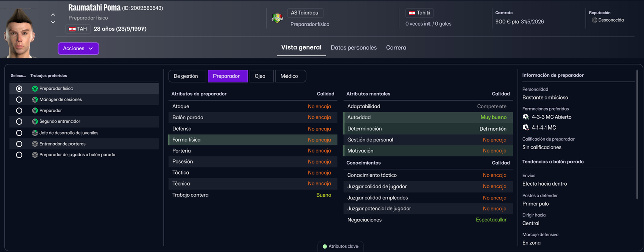Select the Mánager de cesiones radio button
Viewport: 644px width, 252px height.
click(19, 99)
